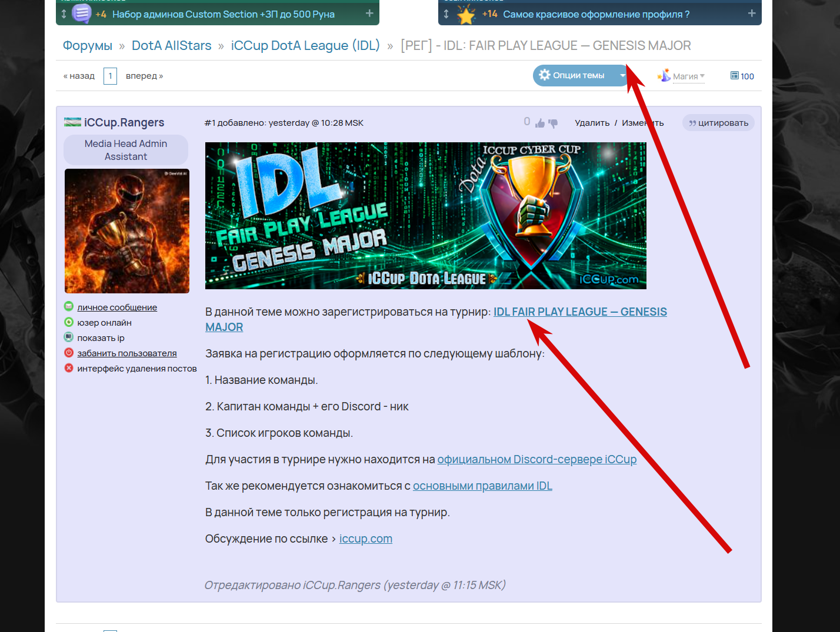Image resolution: width=840 pixels, height=632 pixels.
Task: Click интерфейс удаления постов text
Action: click(137, 369)
